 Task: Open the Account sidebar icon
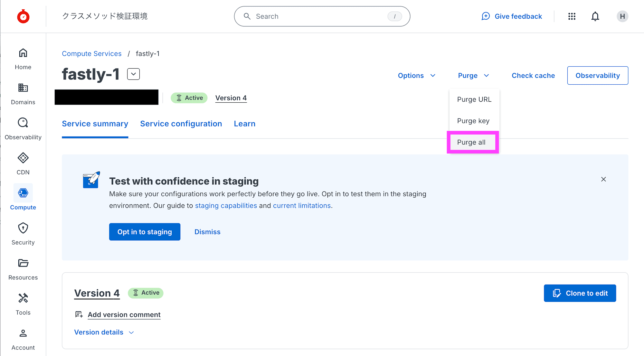[23, 333]
